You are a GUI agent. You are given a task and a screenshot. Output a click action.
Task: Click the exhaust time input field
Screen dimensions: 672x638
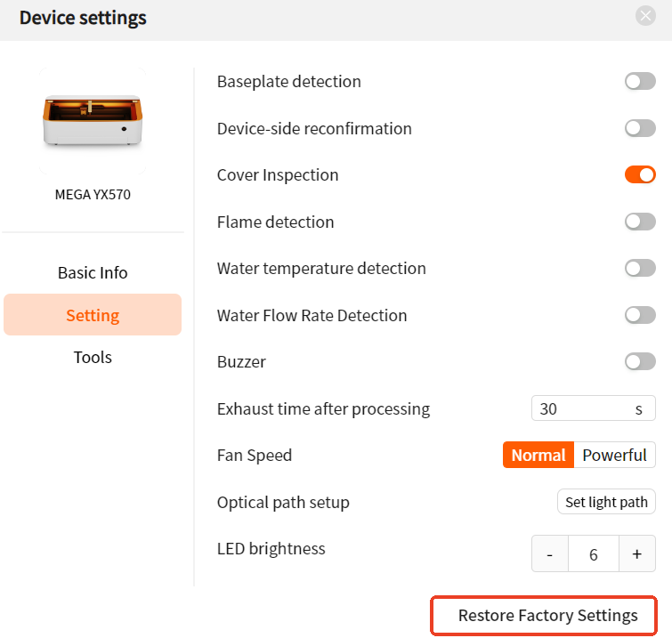click(593, 408)
